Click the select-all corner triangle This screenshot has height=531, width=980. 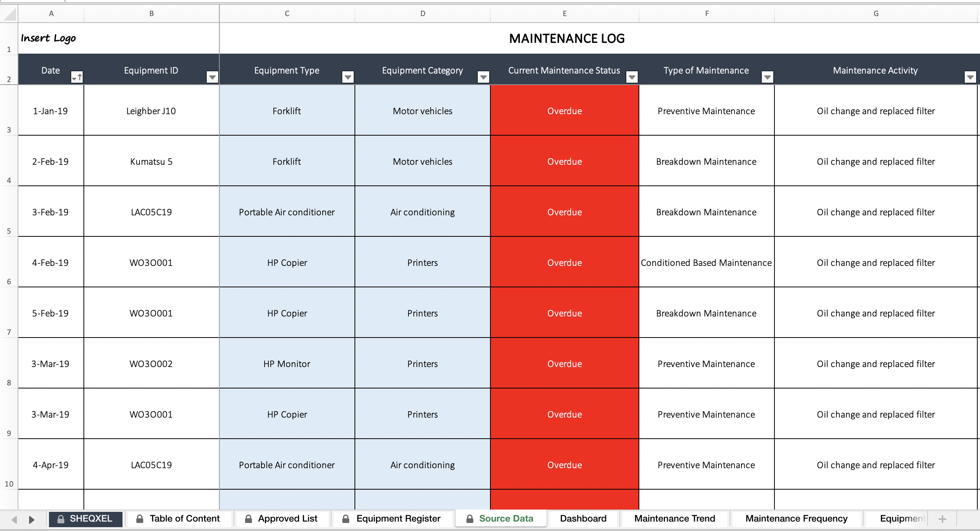click(x=9, y=14)
